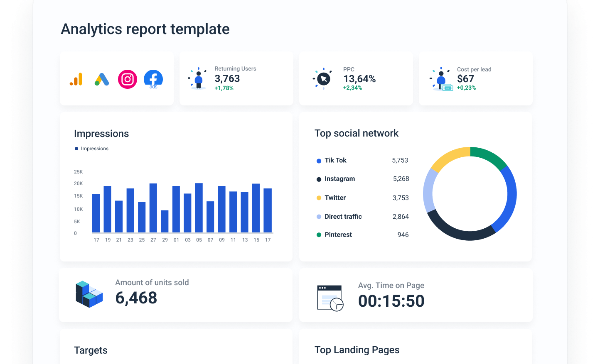Click the Cost per lead icon
The image size is (600, 364).
tap(442, 78)
